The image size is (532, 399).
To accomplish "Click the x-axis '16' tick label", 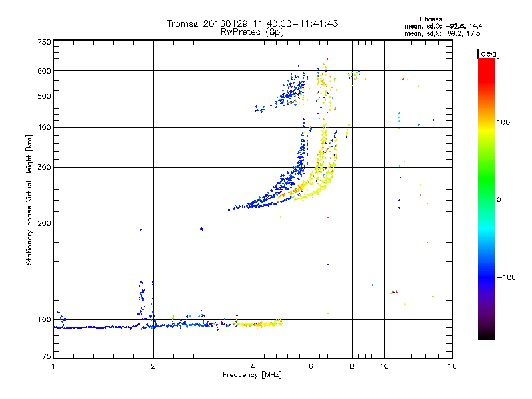I will [x=452, y=366].
